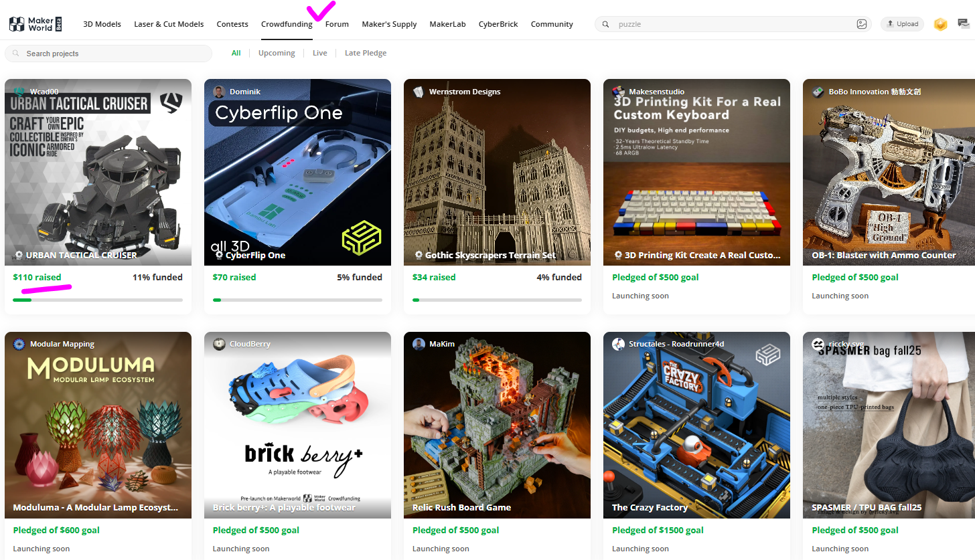Viewport: 975px width, 560px height.
Task: Open the Brick berry+ footwear image
Action: (298, 425)
